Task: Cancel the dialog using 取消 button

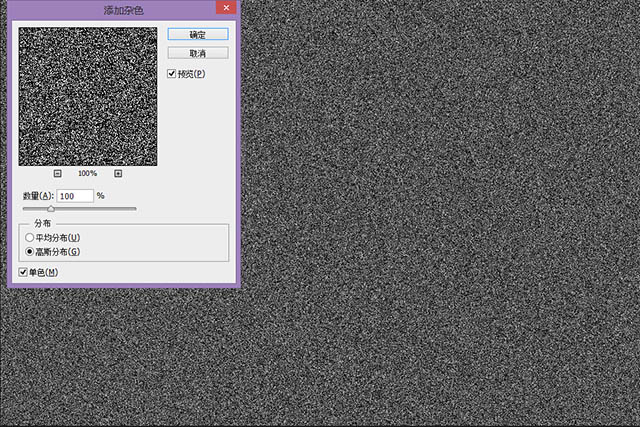Action: [198, 53]
